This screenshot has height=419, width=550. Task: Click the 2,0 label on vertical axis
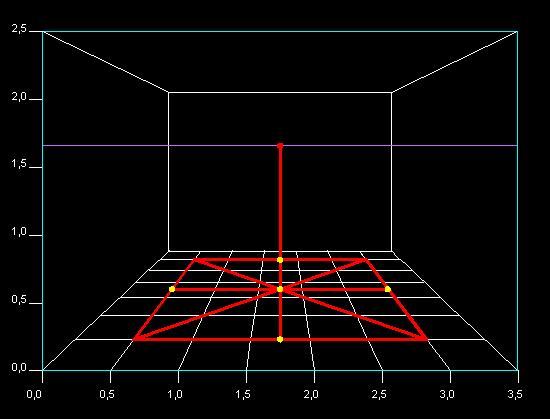point(19,97)
